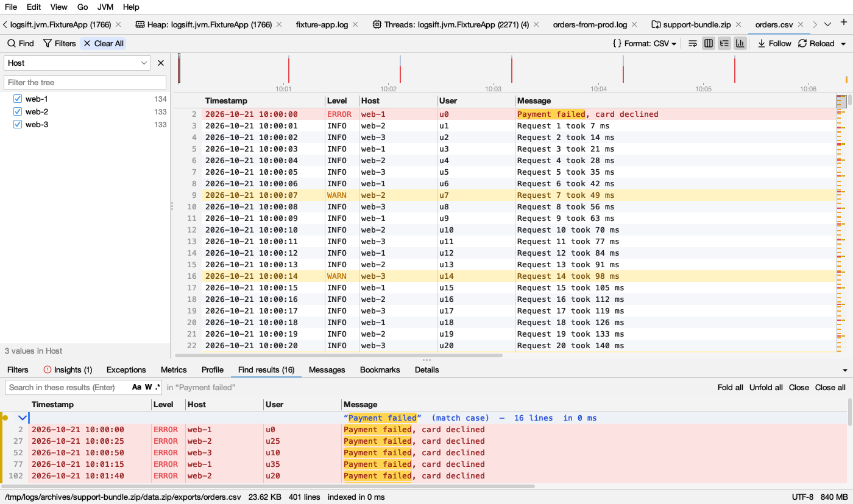Toggle whole word W in results search
The height and width of the screenshot is (504, 853).
click(148, 387)
